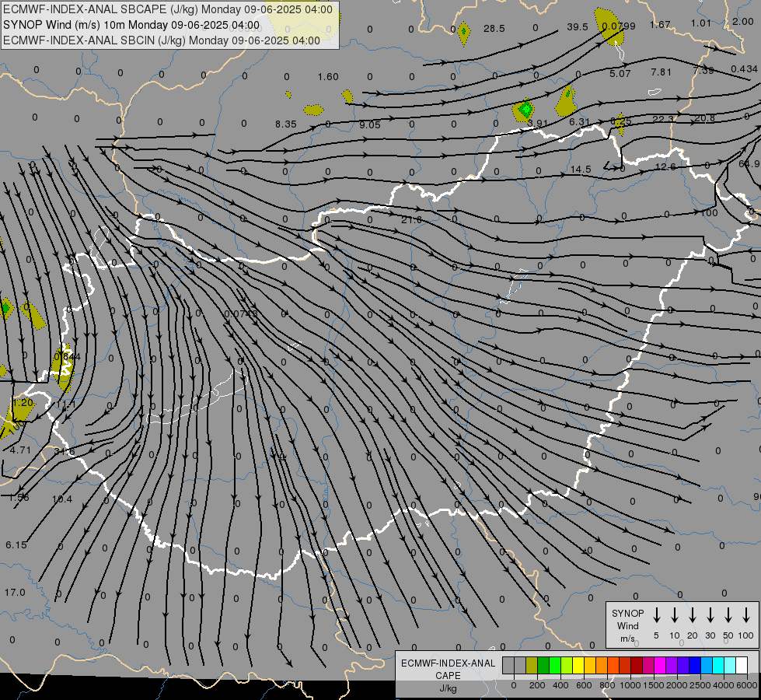Click the 0.0799 CAPE value on map

tap(618, 26)
